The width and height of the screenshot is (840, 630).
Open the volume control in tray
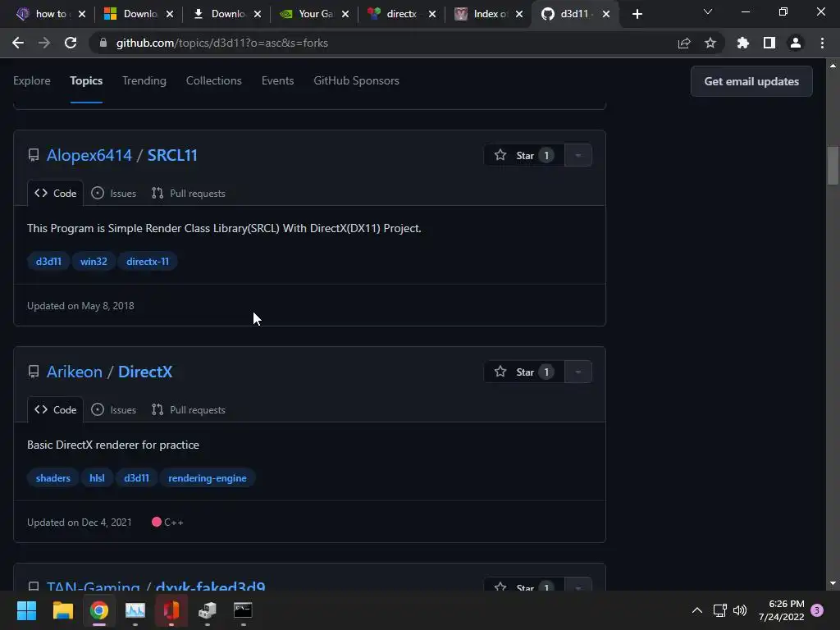(x=740, y=610)
